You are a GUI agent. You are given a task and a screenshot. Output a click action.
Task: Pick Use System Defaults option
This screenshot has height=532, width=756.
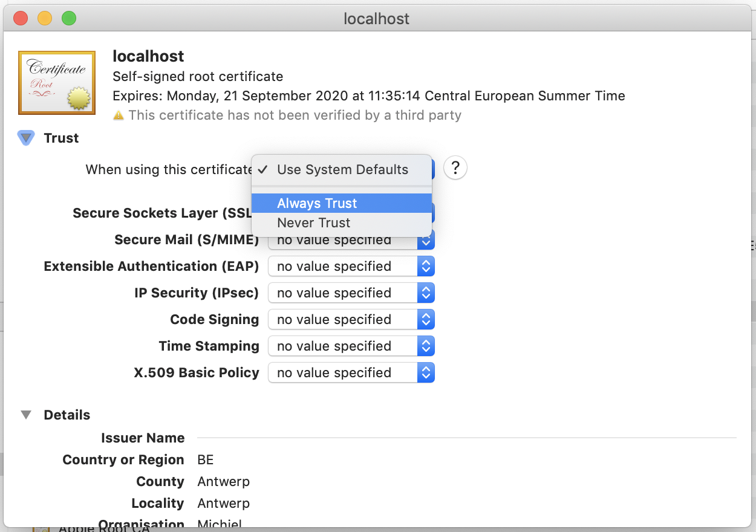click(341, 169)
